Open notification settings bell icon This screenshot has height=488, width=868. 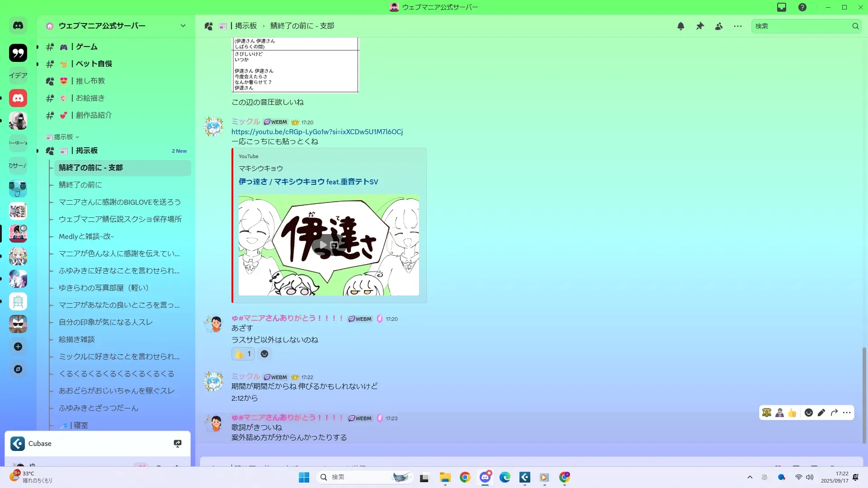pos(680,26)
